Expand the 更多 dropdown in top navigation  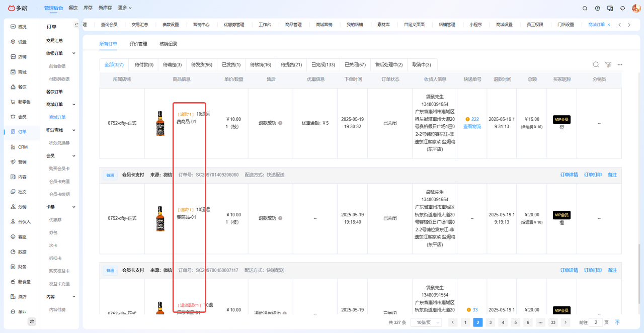(x=125, y=8)
